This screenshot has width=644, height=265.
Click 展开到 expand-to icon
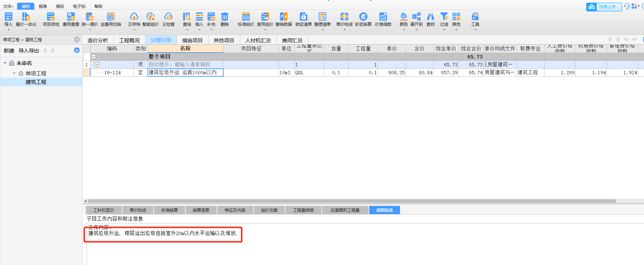[416, 16]
